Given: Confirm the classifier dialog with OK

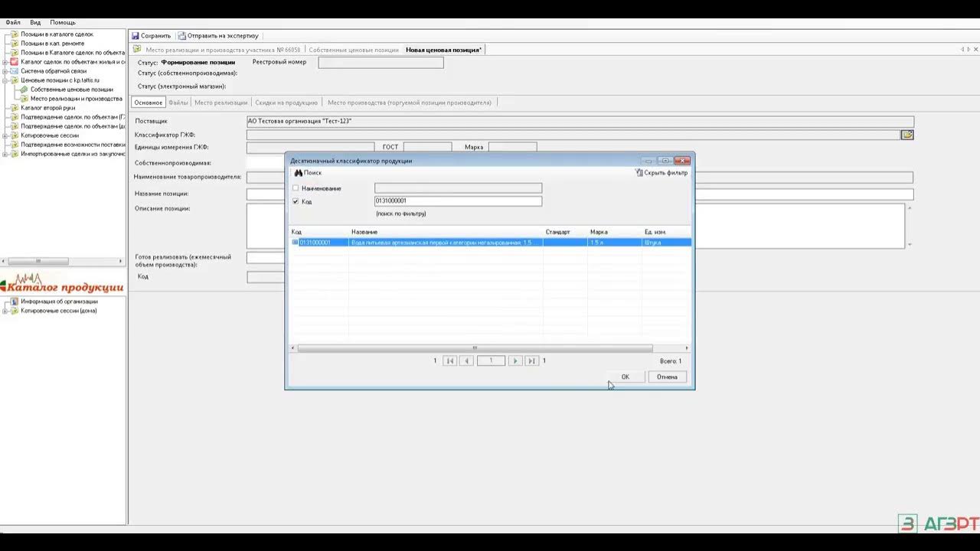Looking at the screenshot, I should pos(626,377).
